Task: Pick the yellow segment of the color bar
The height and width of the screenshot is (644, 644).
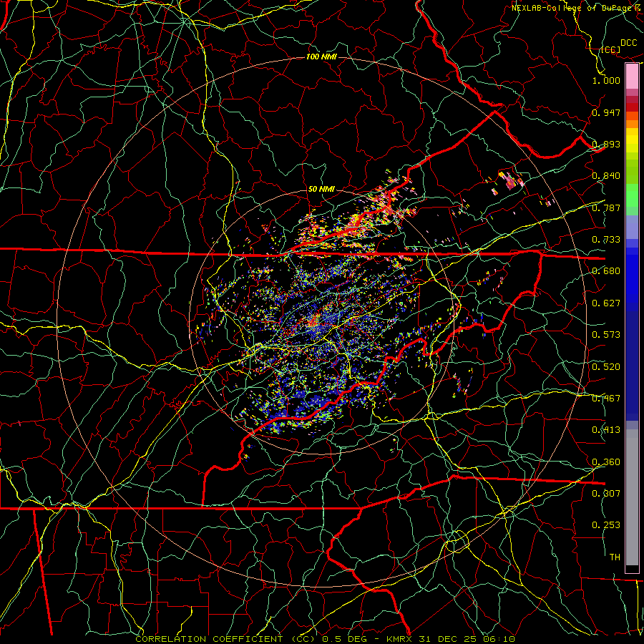Action: pyautogui.click(x=632, y=140)
